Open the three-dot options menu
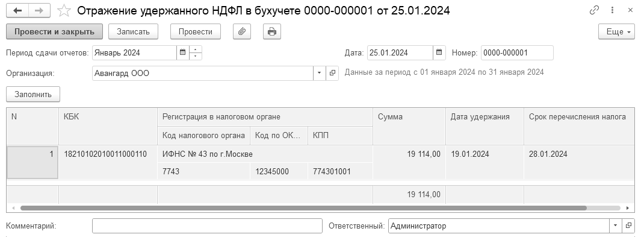Screen dimensions: 644x237 coord(612,10)
